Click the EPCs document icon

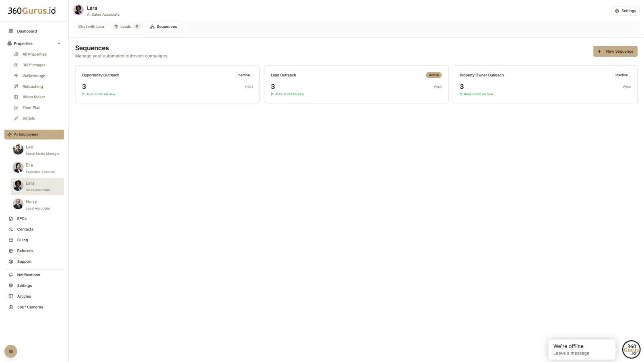(x=11, y=218)
